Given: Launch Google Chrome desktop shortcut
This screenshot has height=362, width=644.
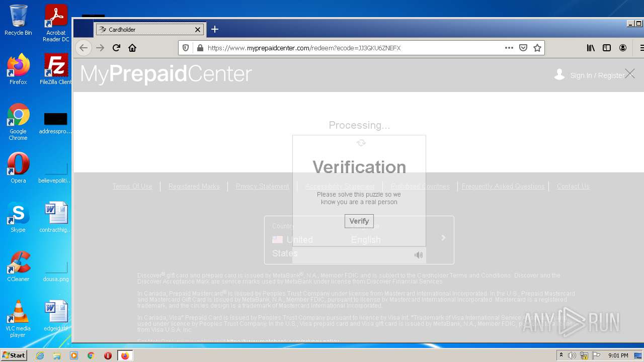Looking at the screenshot, I should point(18,122).
